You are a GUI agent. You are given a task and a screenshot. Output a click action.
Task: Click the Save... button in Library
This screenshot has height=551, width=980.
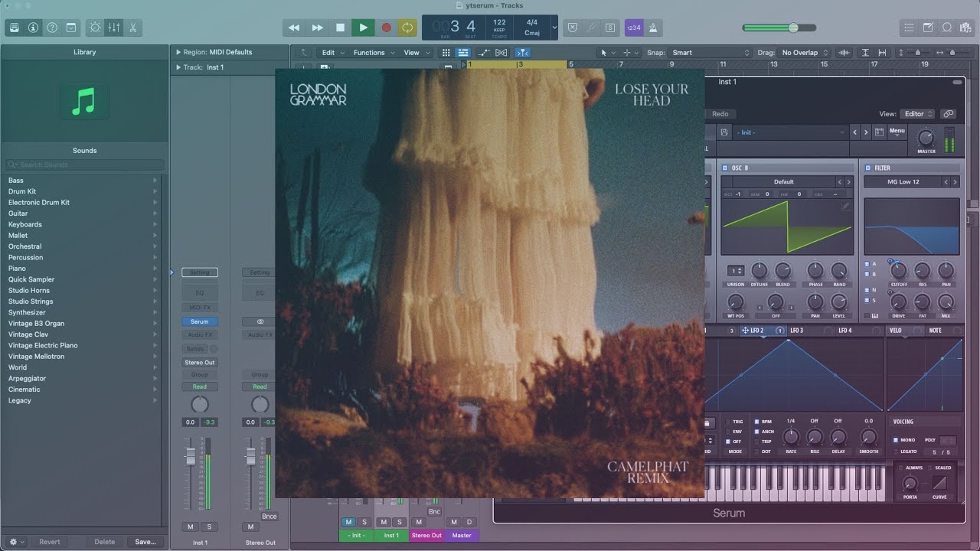145,542
